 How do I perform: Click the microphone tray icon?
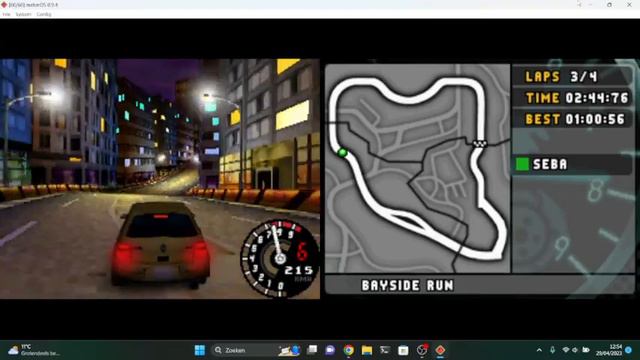coord(552,350)
